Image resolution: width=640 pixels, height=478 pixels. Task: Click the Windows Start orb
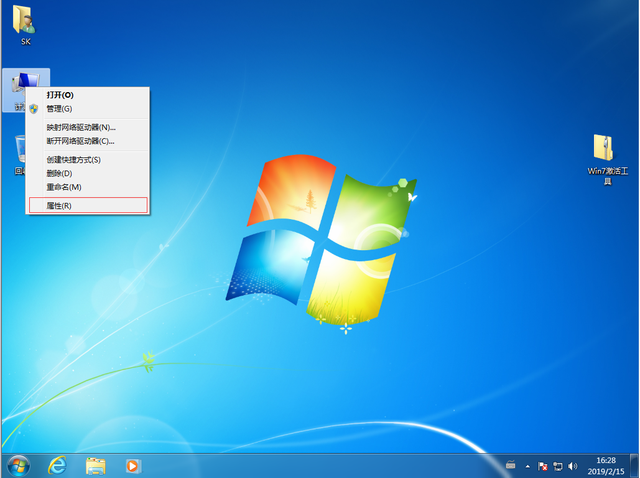pyautogui.click(x=19, y=466)
